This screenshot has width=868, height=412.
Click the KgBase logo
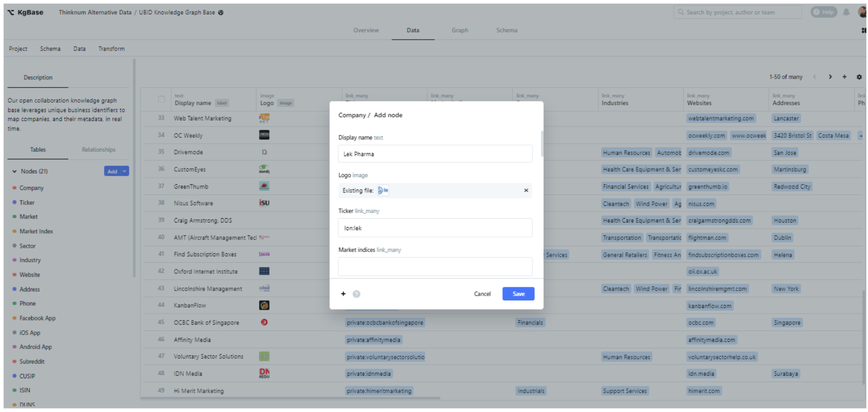tap(25, 12)
